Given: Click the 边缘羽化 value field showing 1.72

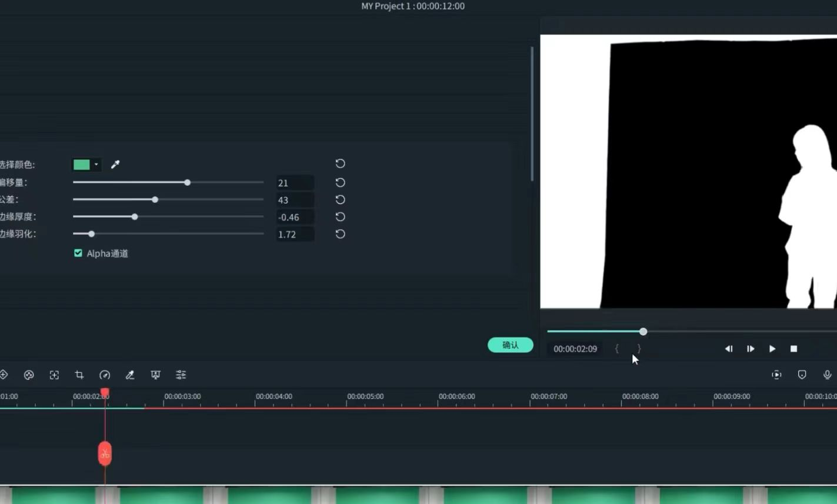Looking at the screenshot, I should [295, 234].
